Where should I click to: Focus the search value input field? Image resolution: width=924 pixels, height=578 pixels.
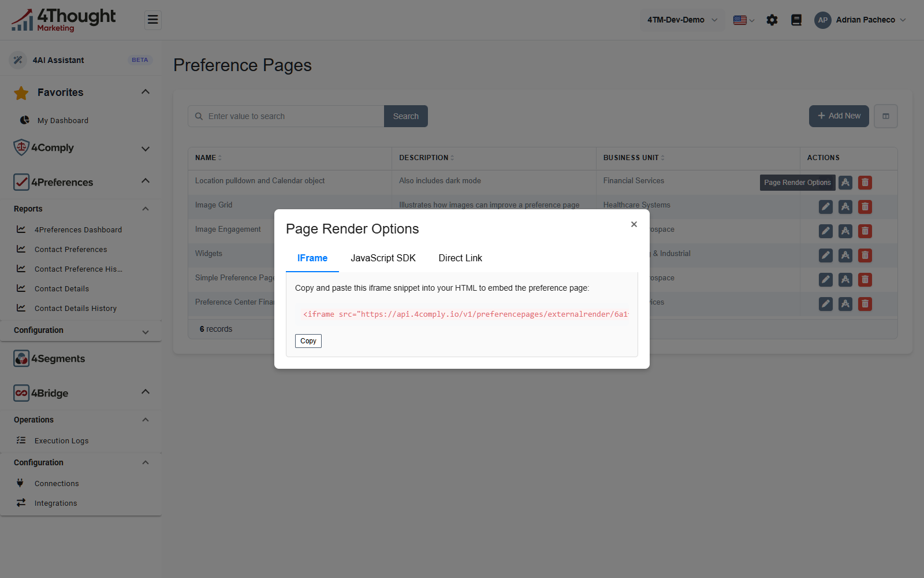pyautogui.click(x=286, y=116)
